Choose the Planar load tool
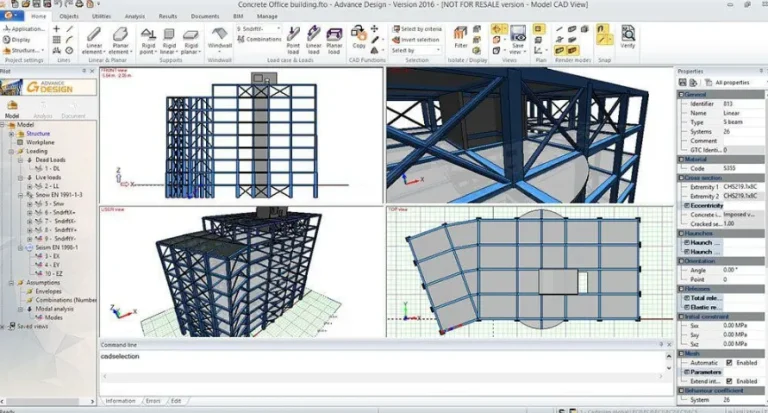768x413 pixels. 334,41
